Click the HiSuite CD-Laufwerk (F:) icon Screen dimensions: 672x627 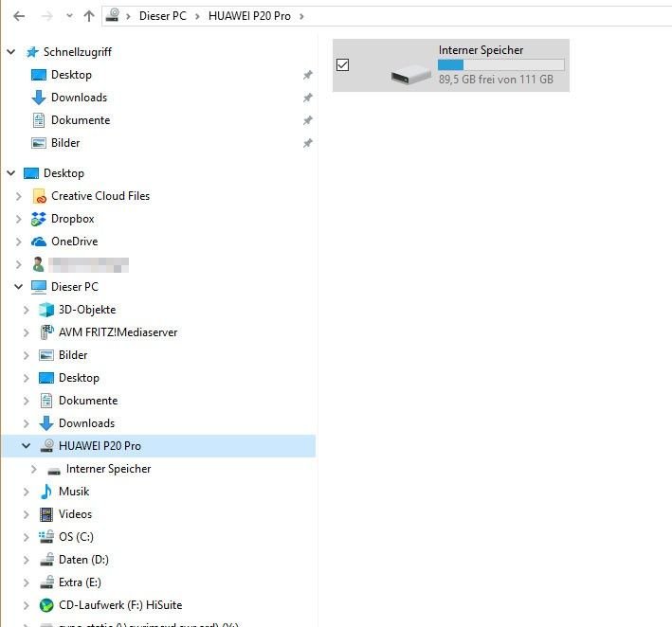coord(45,605)
